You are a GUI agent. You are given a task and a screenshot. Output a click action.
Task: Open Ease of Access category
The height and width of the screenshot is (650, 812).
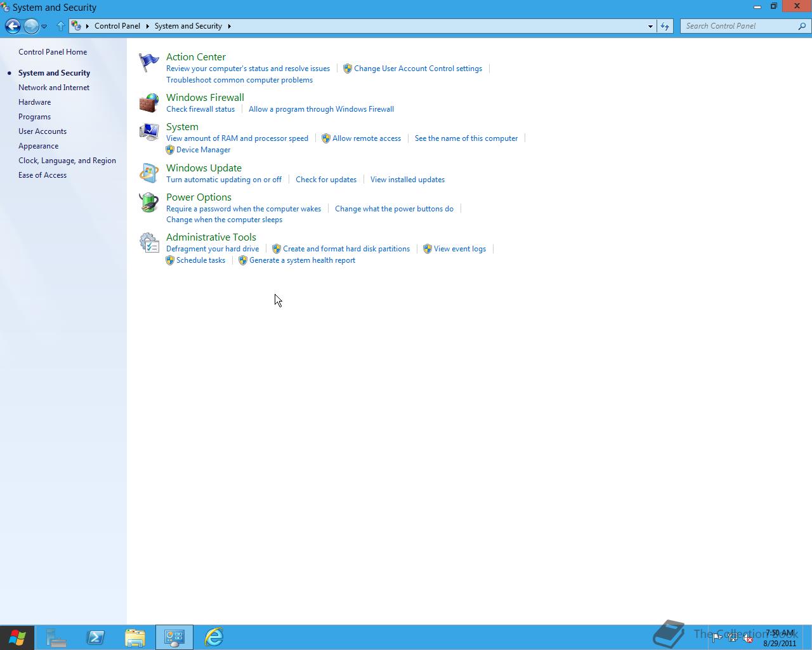point(43,175)
